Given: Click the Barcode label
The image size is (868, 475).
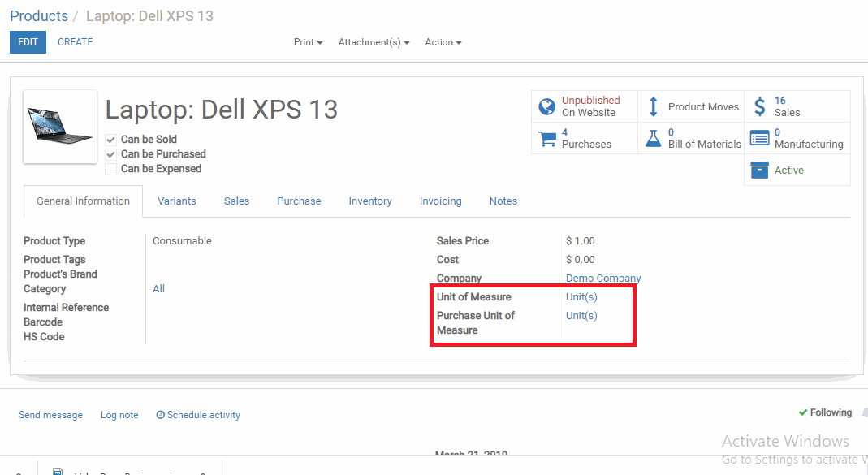Looking at the screenshot, I should (42, 322).
